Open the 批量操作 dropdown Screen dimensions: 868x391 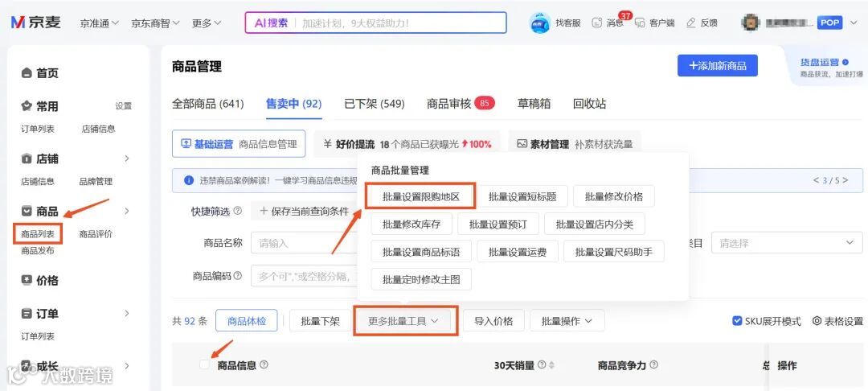point(567,321)
